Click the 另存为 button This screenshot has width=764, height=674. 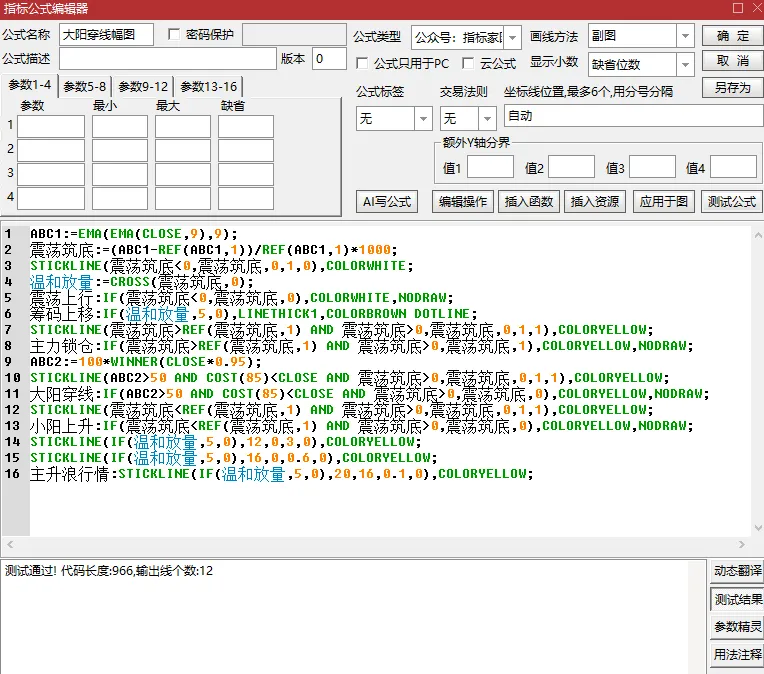tap(732, 88)
